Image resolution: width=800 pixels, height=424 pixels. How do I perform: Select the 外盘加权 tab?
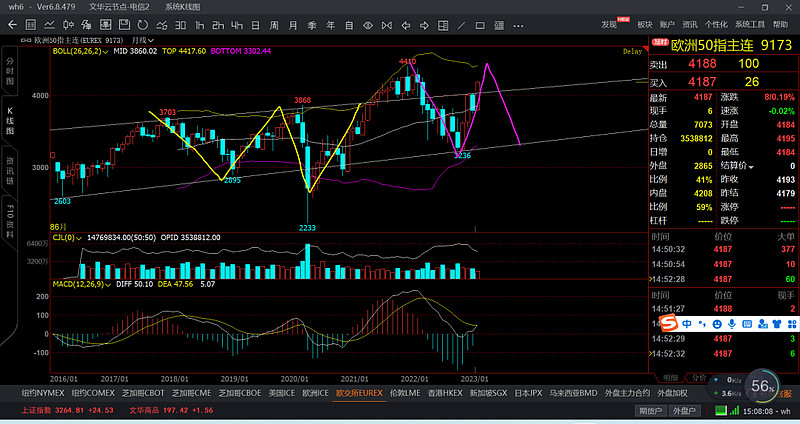tap(672, 393)
